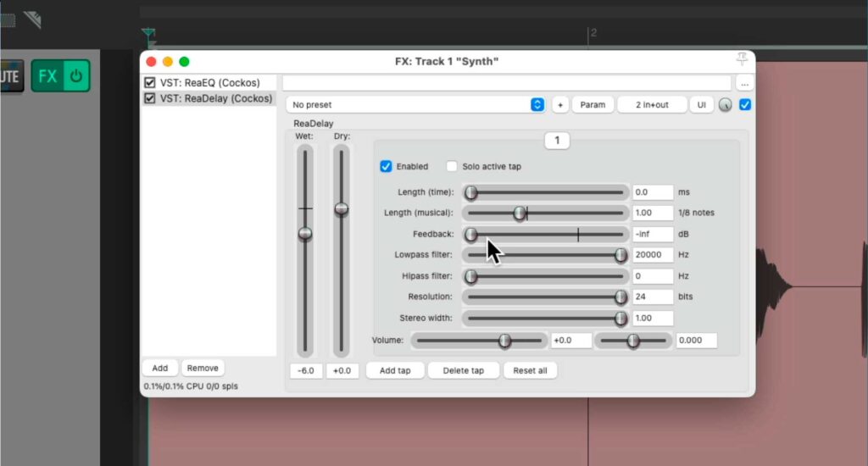
Task: Click the Reset all button
Action: point(530,370)
